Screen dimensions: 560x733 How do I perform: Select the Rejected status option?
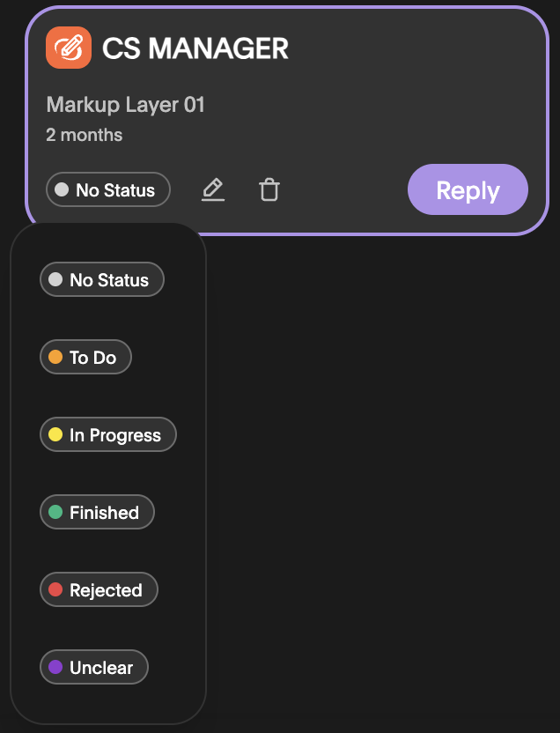[99, 590]
